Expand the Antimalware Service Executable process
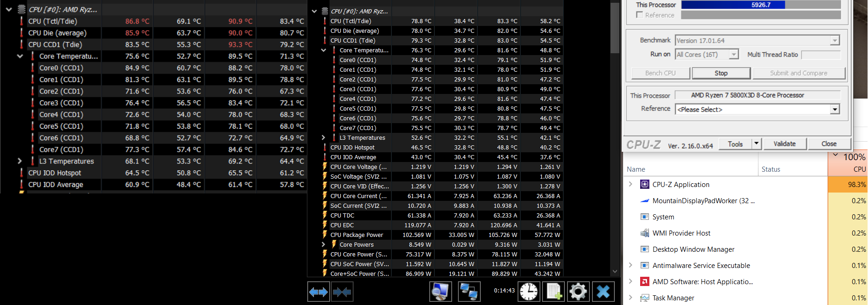Image resolution: width=868 pixels, height=305 pixels. [x=630, y=265]
